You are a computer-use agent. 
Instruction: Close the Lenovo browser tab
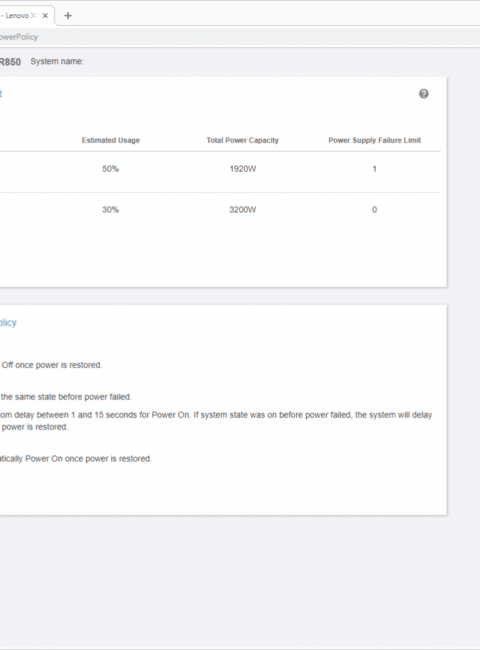pyautogui.click(x=45, y=15)
